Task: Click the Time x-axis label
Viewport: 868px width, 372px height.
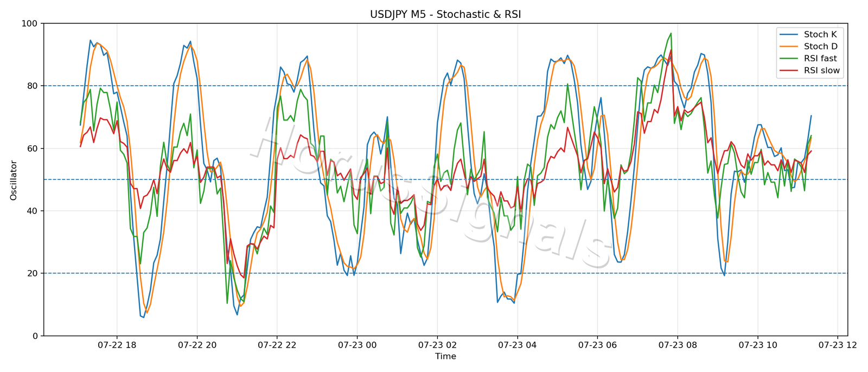Action: tap(445, 356)
